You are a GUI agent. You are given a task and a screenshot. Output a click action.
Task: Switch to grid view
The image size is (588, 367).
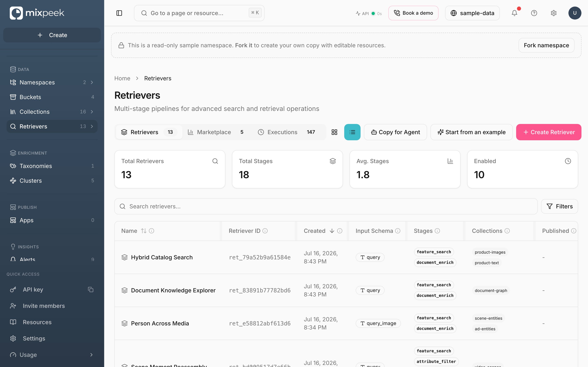[x=334, y=132]
